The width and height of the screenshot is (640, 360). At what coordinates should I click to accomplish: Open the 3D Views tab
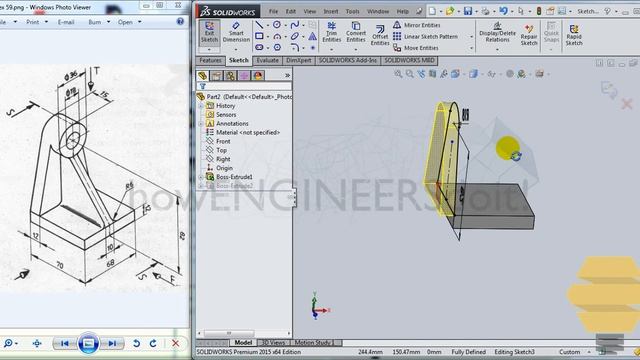[x=273, y=343]
